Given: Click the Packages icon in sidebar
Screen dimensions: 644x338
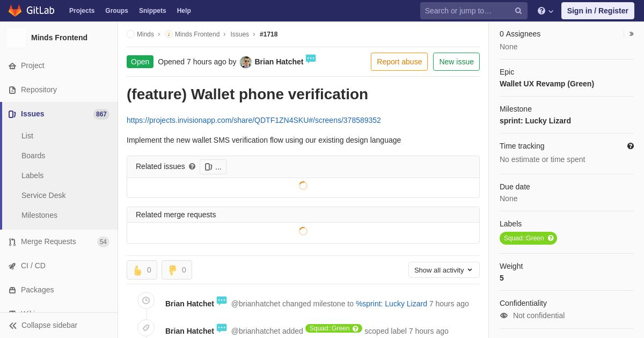Looking at the screenshot, I should [x=12, y=290].
